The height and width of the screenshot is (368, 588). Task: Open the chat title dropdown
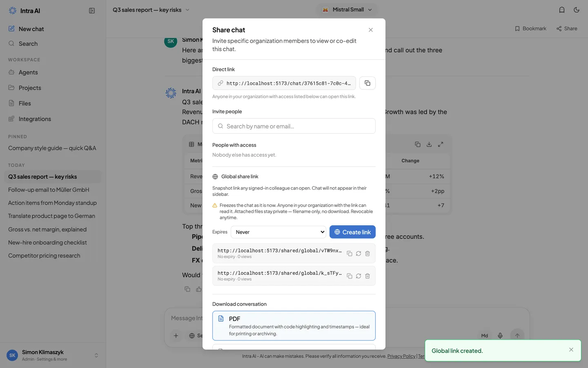click(151, 10)
